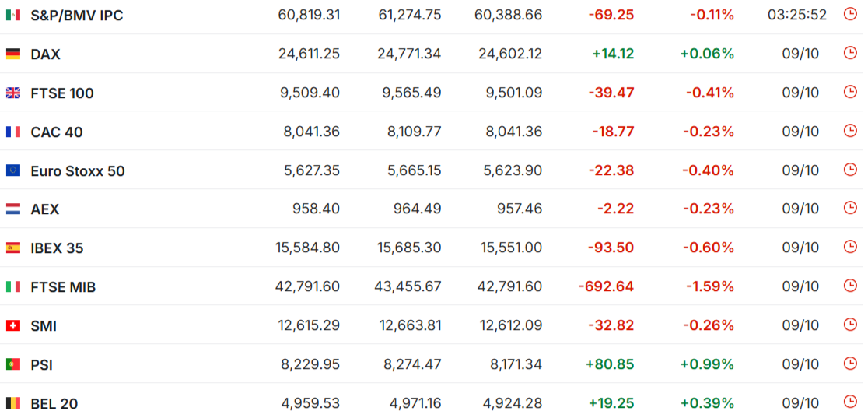The width and height of the screenshot is (868, 418).
Task: Go to the Euro Stoxx 50 index
Action: point(78,170)
